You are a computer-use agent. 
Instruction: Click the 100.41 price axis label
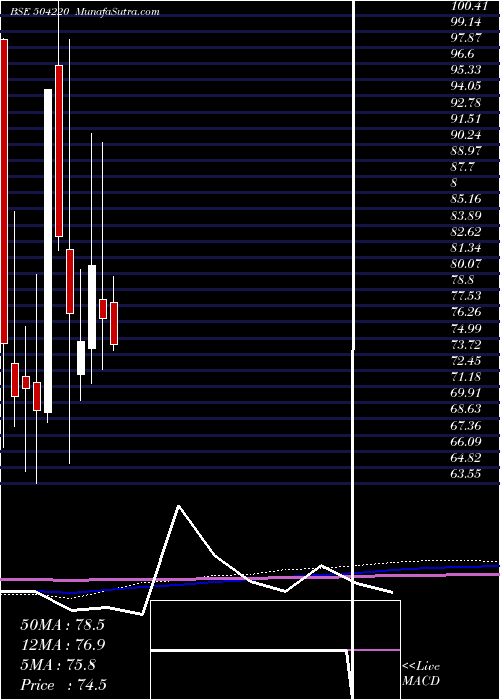(x=468, y=7)
